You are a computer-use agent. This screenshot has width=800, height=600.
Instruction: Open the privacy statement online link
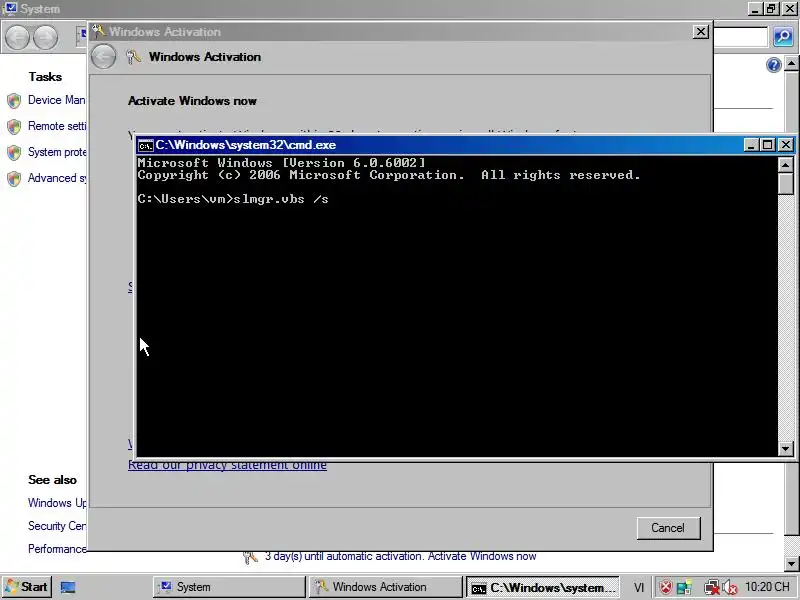point(227,465)
